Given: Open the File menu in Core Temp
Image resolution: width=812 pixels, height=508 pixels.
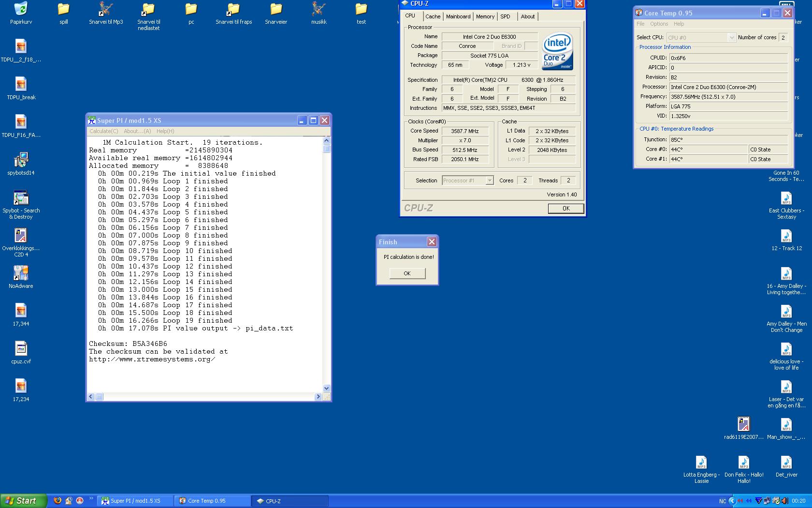Looking at the screenshot, I should coord(640,24).
